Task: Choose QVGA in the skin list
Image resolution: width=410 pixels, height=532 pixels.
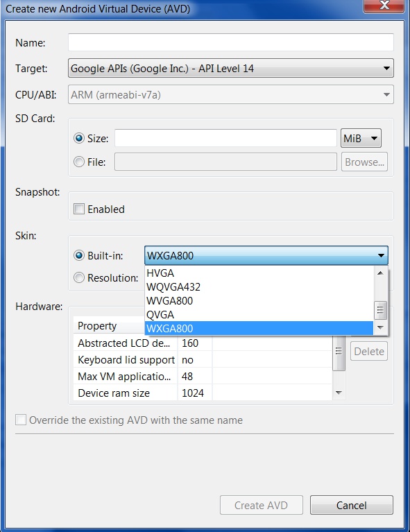Action: click(259, 315)
